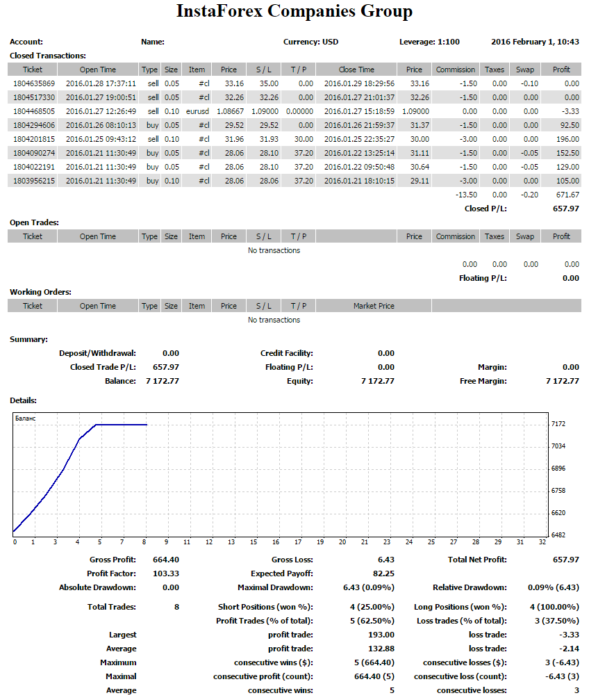This screenshot has width=589, height=700.
Task: Click the chart axis value 7034
Action: (x=558, y=446)
